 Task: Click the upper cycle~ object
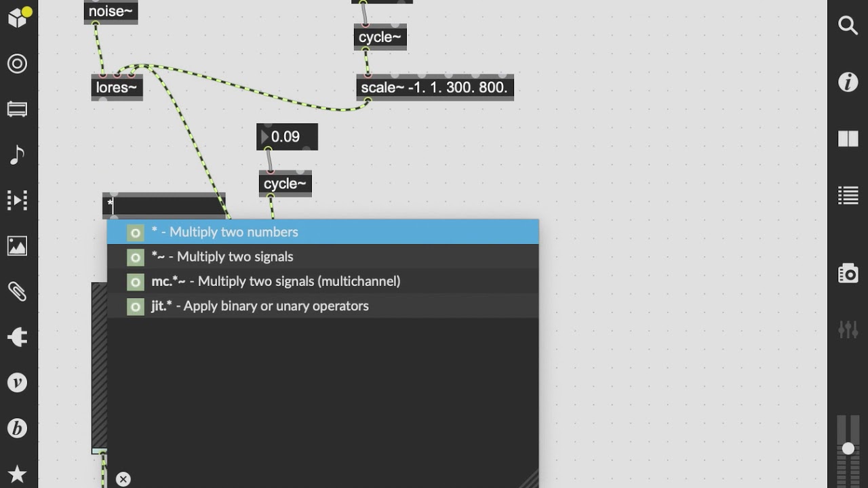click(x=380, y=37)
